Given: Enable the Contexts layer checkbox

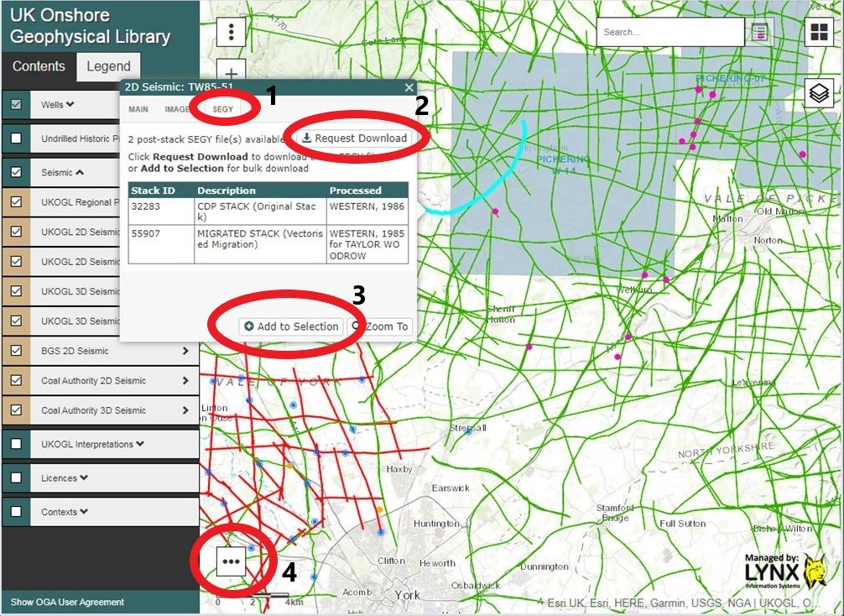Looking at the screenshot, I should tap(16, 512).
